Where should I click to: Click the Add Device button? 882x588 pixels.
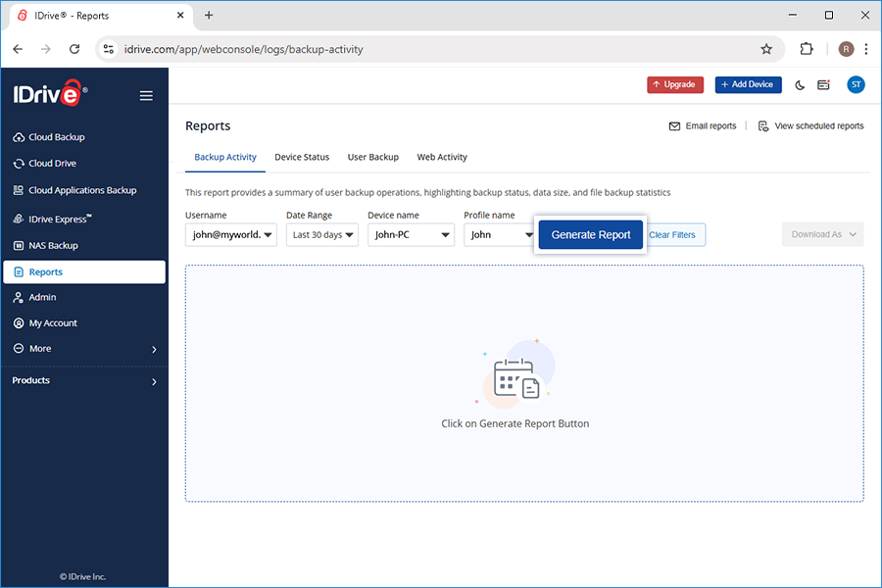[x=748, y=84]
